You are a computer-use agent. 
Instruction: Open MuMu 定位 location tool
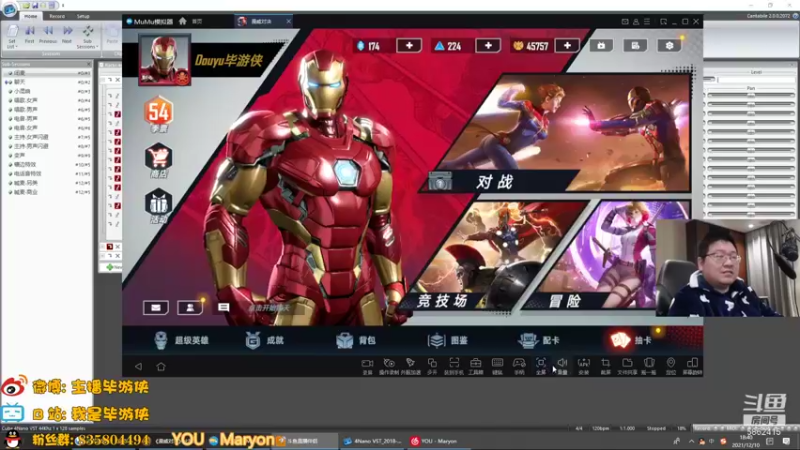coord(670,366)
